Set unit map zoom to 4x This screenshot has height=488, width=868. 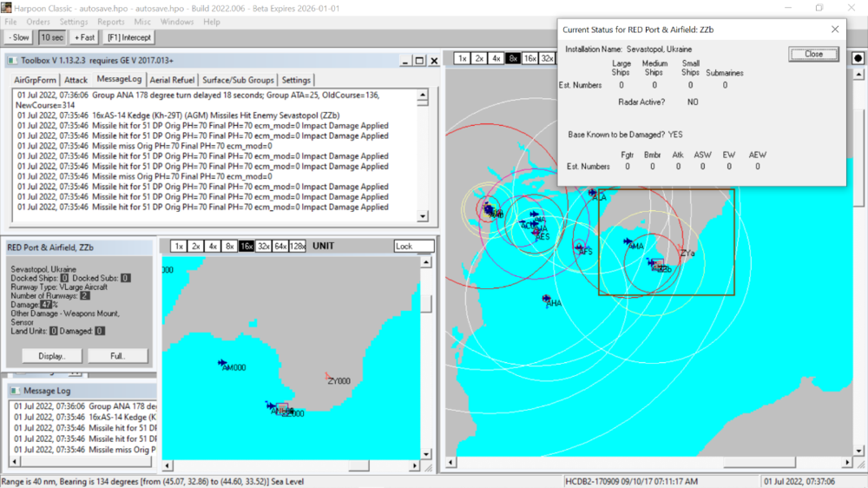point(213,246)
